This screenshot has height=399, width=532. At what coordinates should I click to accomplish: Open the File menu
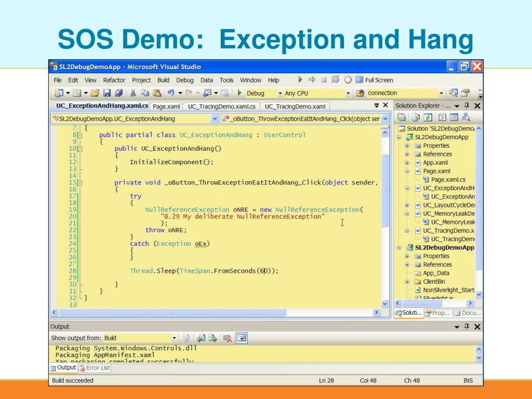(58, 80)
